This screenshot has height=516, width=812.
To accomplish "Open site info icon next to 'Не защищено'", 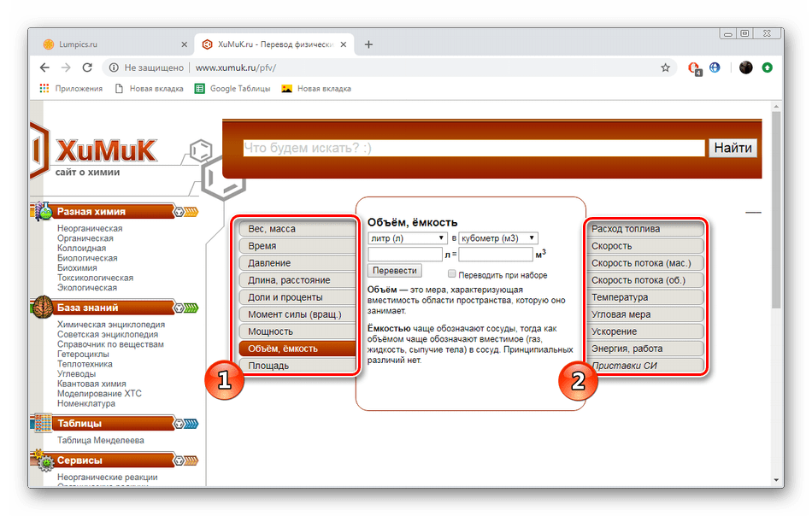I will 114,67.
